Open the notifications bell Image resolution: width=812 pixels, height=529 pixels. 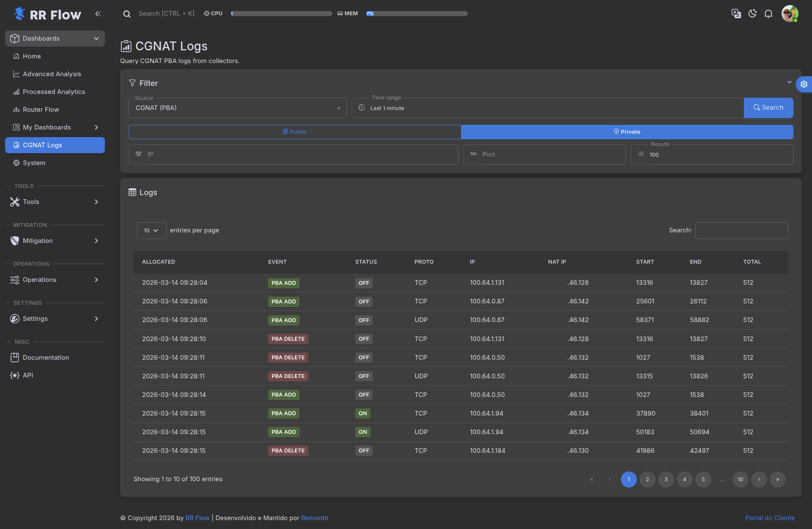click(x=768, y=14)
